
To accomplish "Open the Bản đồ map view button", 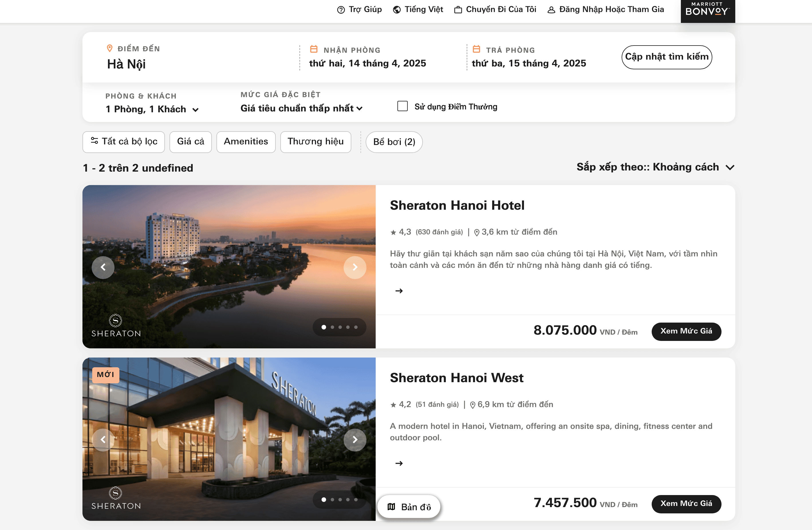I will coord(409,507).
